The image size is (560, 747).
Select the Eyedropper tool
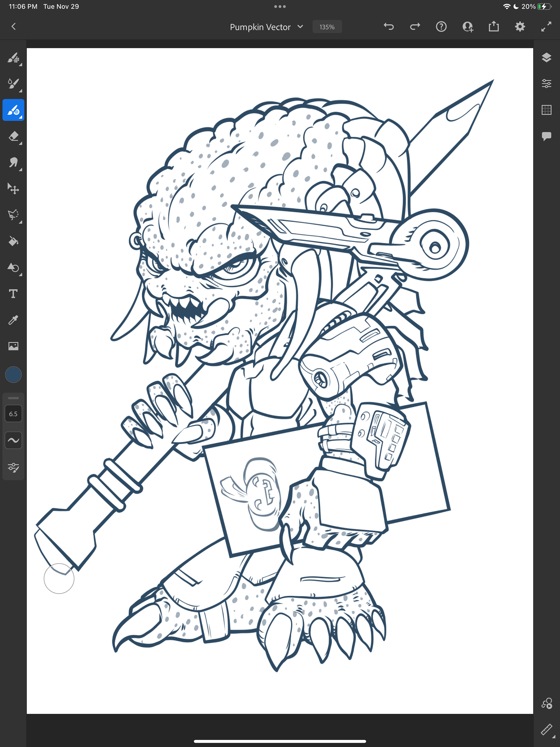[x=13, y=320]
